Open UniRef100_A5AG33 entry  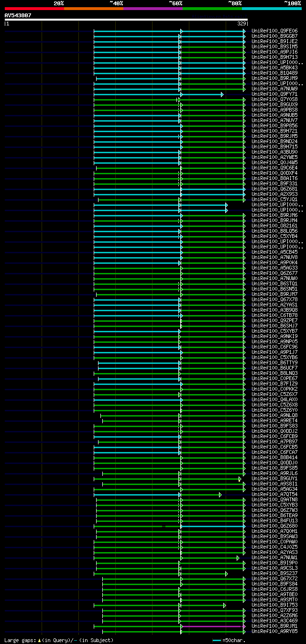point(274,268)
